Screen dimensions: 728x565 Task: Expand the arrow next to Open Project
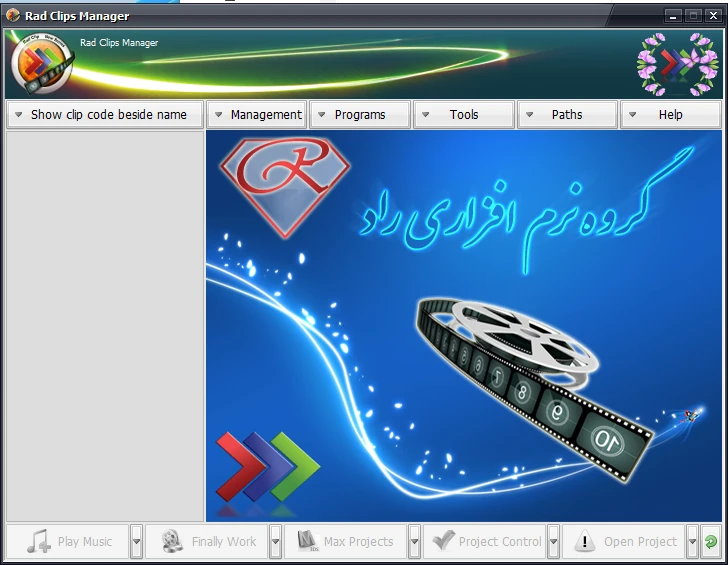coord(691,542)
